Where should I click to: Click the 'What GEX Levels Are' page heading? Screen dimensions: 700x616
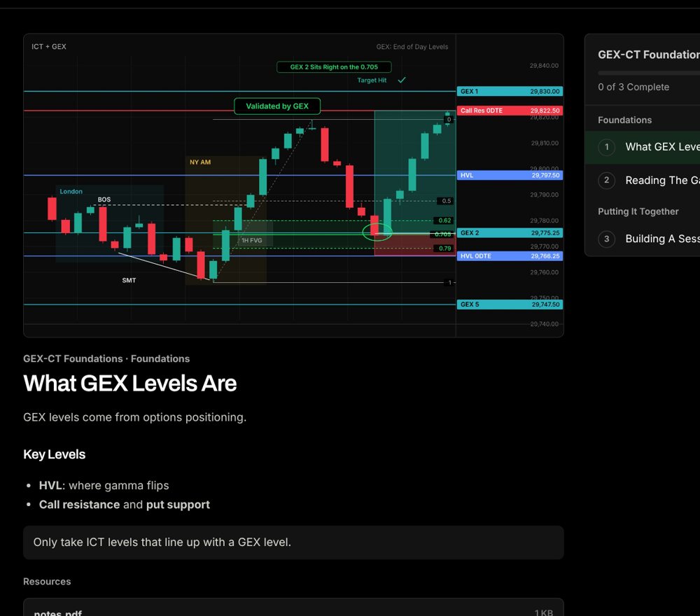coord(130,384)
